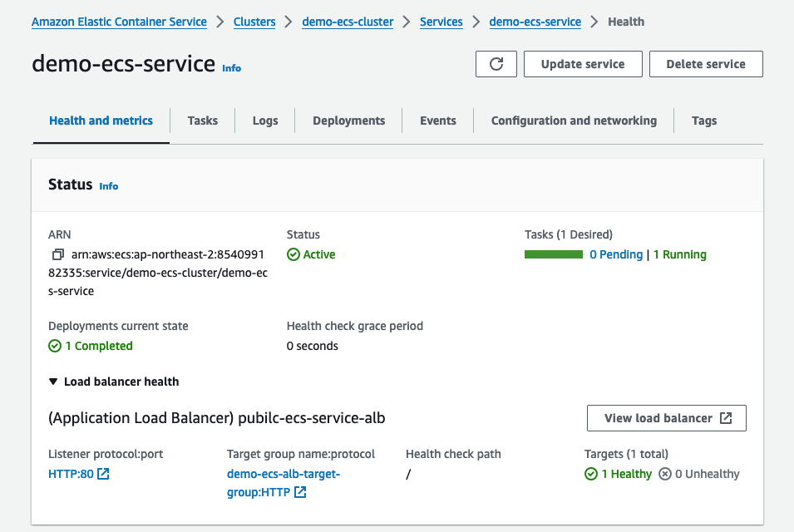
Task: Click the 1 Healthy targets text
Action: click(626, 475)
